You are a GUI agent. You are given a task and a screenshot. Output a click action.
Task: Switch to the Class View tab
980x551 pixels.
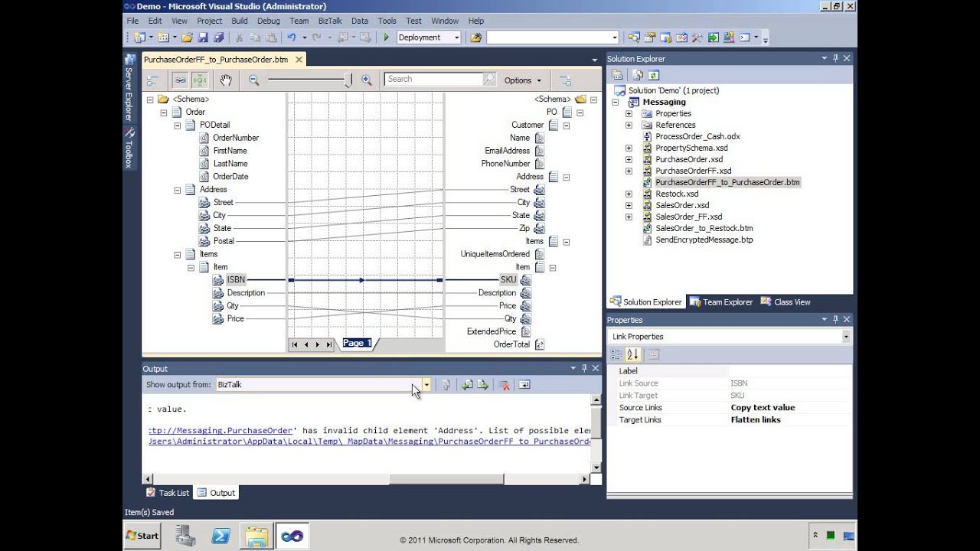(786, 302)
